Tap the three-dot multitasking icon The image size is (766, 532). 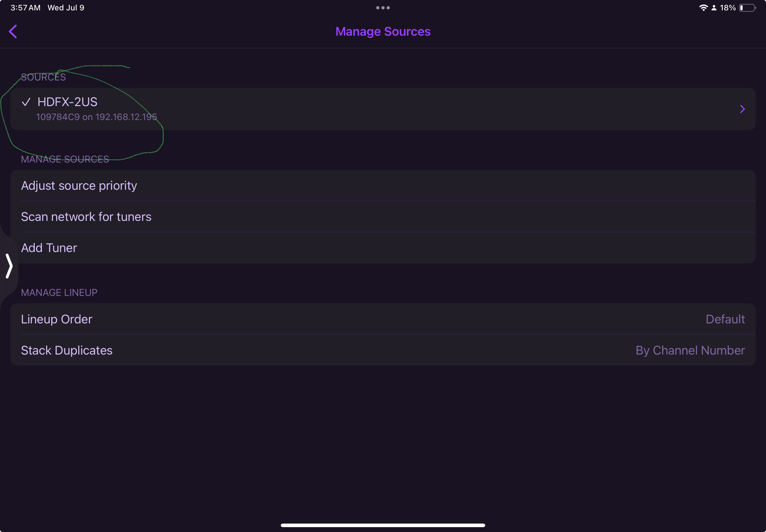pos(382,8)
